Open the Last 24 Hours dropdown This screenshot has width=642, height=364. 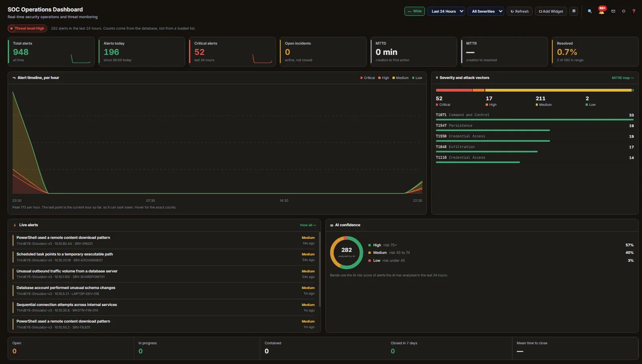[x=446, y=11]
